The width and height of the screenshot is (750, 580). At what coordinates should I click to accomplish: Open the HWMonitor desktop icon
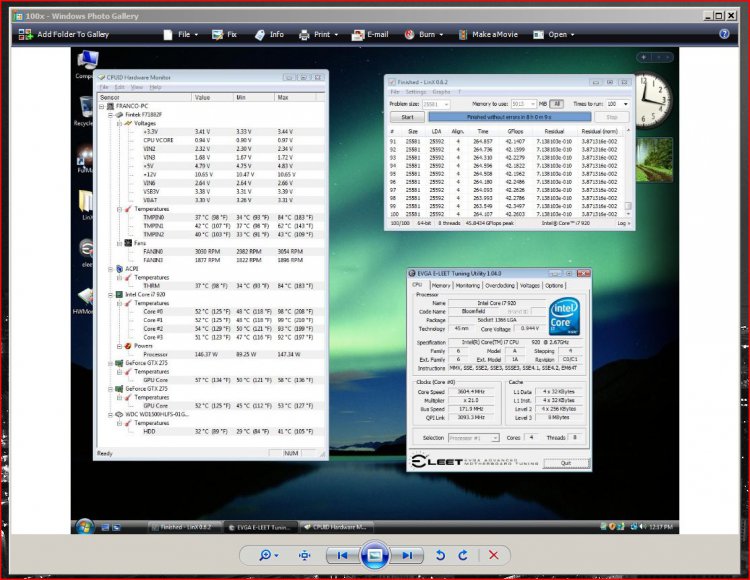pyautogui.click(x=84, y=301)
